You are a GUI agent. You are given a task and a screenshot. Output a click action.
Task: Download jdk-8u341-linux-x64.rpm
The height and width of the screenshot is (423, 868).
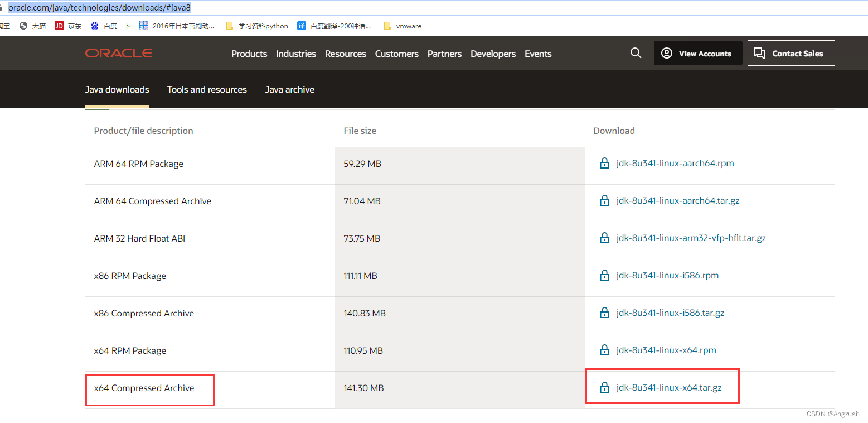(666, 350)
